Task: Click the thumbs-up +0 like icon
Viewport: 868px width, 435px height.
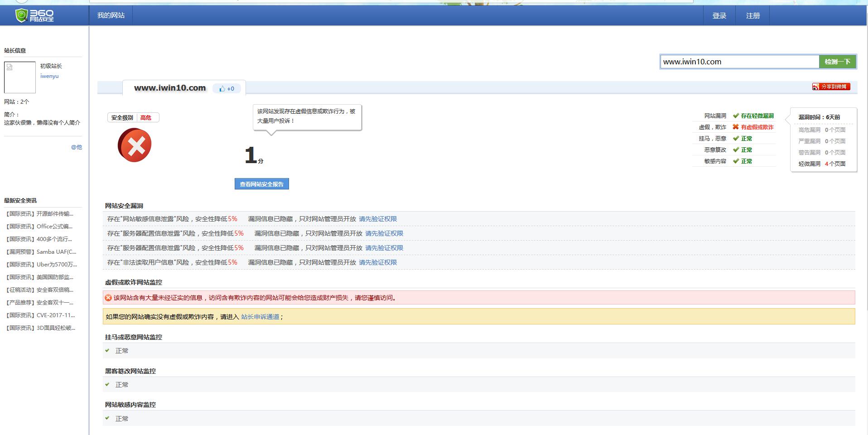Action: click(227, 89)
